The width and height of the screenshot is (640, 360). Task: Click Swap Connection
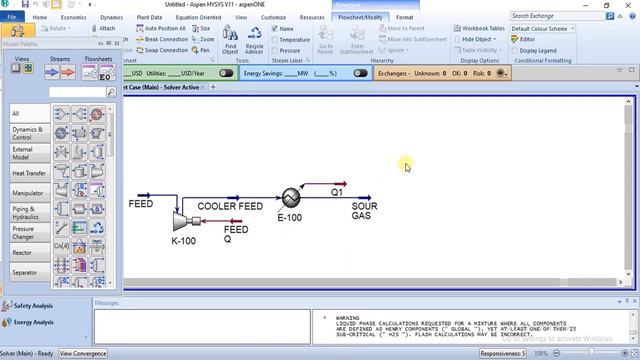162,50
